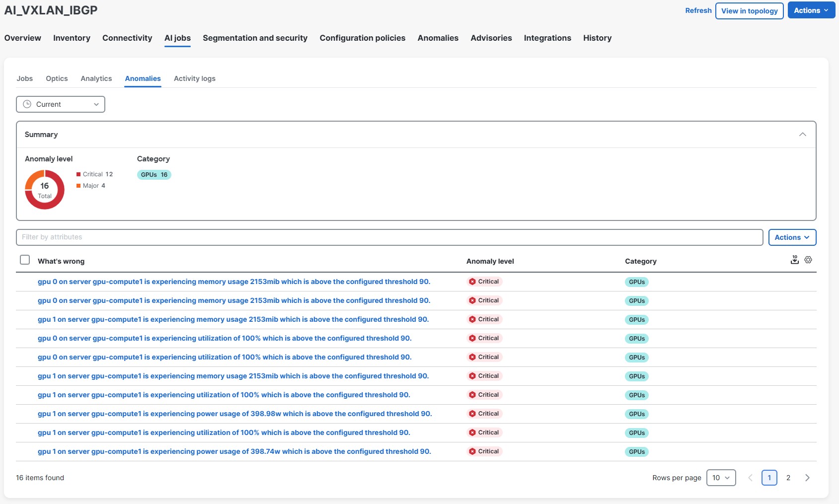Screen dimensions: 839x504
Task: Toggle the select-all checkbox in the table header
Action: click(x=25, y=260)
